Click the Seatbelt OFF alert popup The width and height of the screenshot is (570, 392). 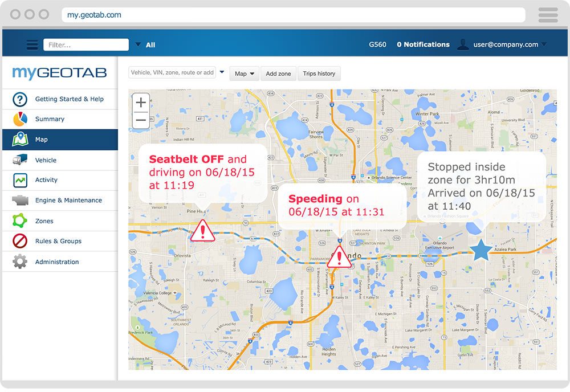(203, 173)
